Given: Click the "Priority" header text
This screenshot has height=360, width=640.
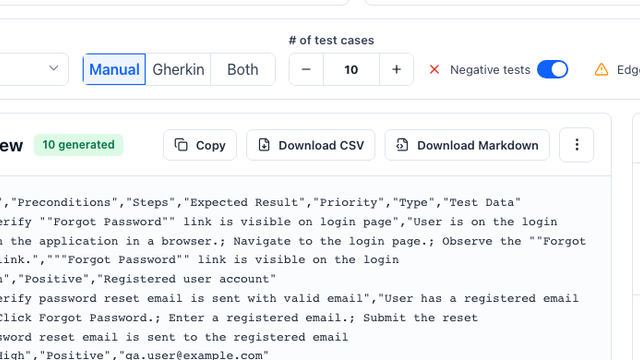Looking at the screenshot, I should tap(349, 202).
